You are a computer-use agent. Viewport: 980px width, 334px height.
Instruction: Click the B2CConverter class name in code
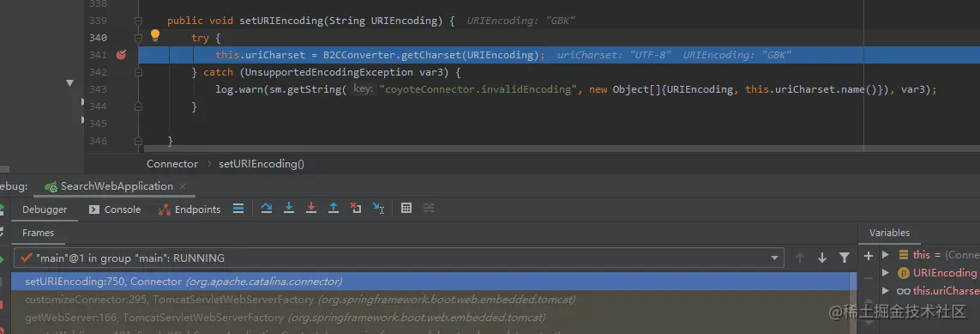[x=358, y=55]
